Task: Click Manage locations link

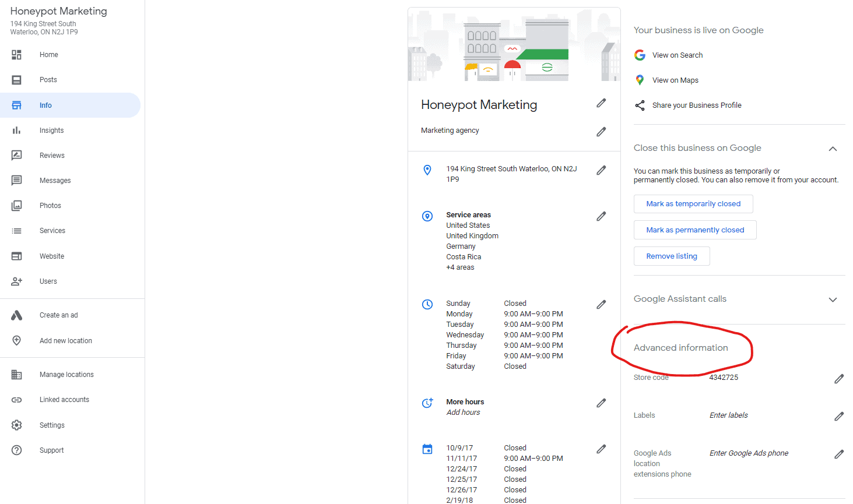Action: pos(66,375)
